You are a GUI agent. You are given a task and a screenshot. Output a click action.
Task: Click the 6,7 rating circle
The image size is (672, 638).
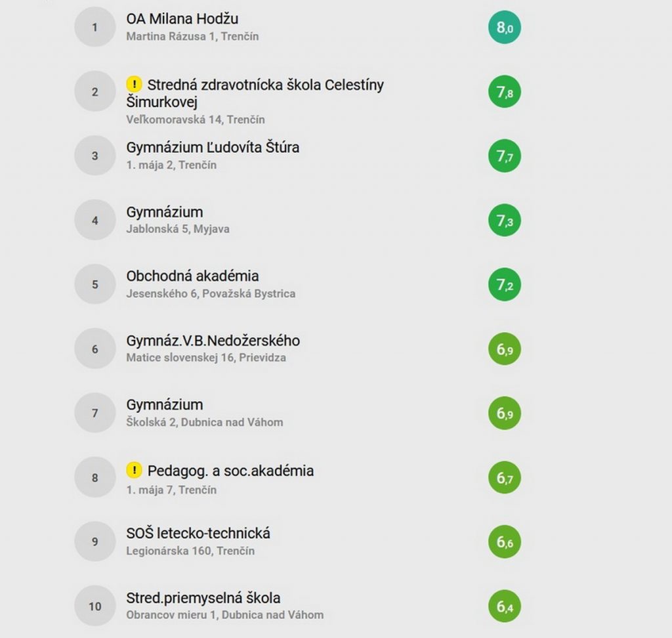coord(505,478)
